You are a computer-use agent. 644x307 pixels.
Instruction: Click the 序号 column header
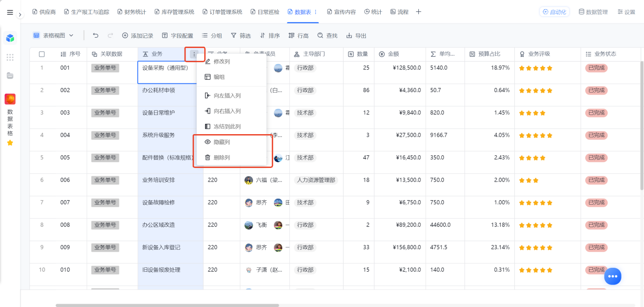pos(70,54)
